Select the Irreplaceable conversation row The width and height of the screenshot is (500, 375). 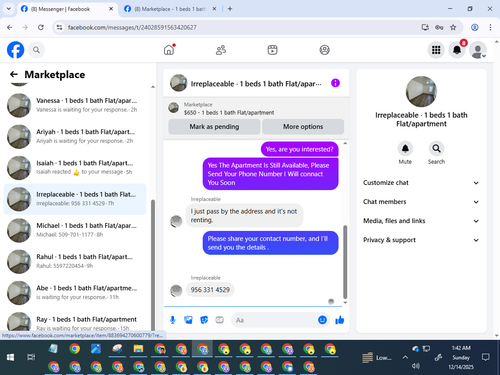coord(75,199)
